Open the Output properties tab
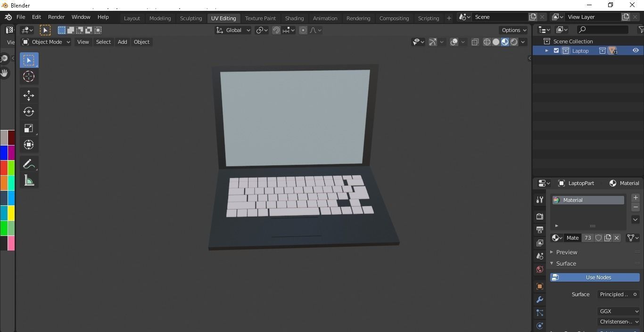This screenshot has height=332, width=644. [x=540, y=230]
